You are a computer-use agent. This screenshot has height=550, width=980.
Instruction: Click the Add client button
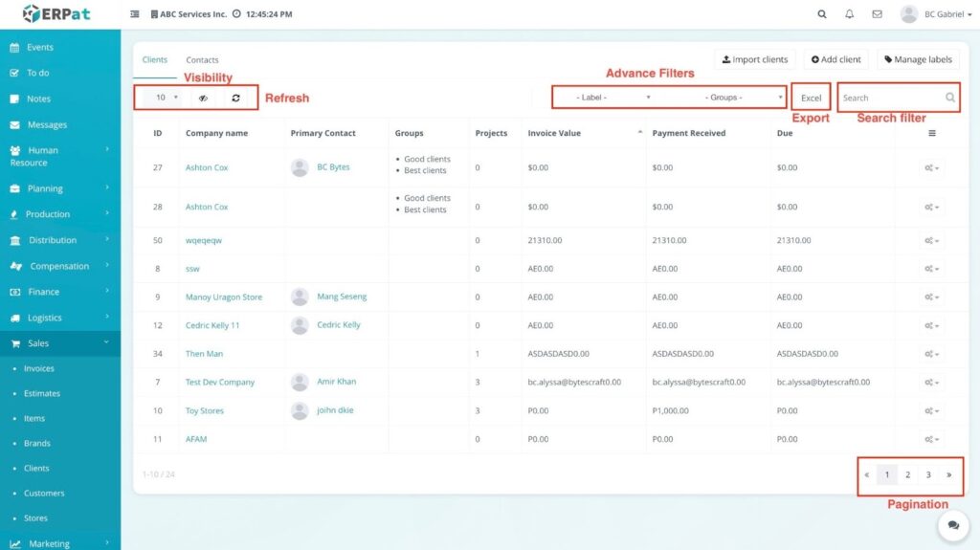pos(835,59)
